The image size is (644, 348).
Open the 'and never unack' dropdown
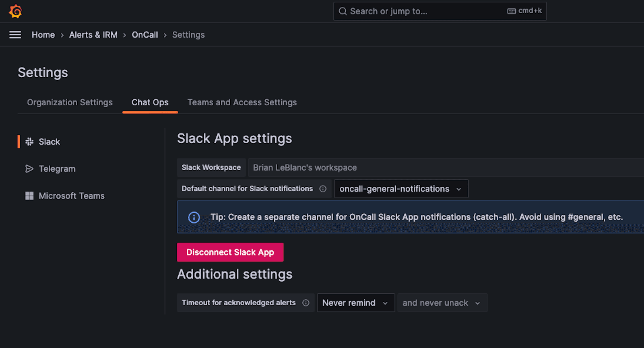[442, 303]
